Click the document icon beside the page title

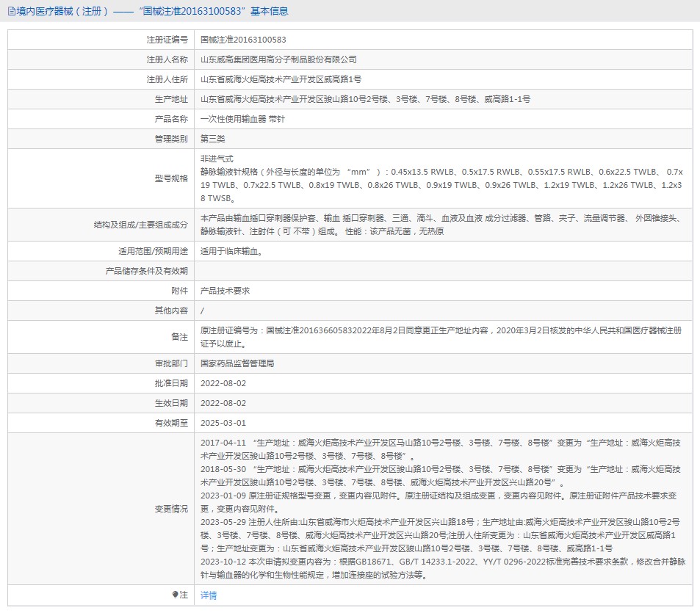pyautogui.click(x=12, y=11)
